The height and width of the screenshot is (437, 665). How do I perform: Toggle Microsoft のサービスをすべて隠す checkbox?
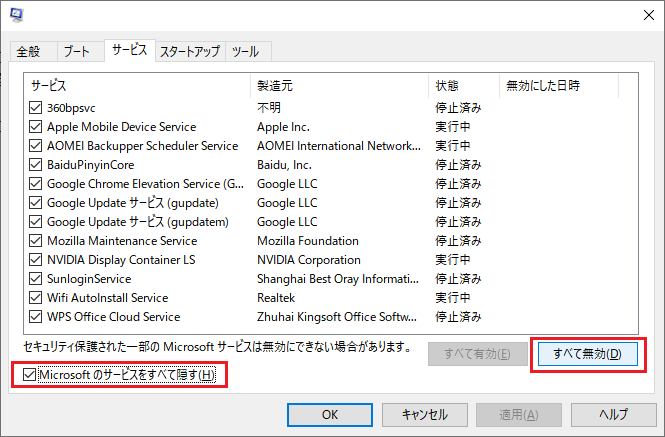coord(29,375)
